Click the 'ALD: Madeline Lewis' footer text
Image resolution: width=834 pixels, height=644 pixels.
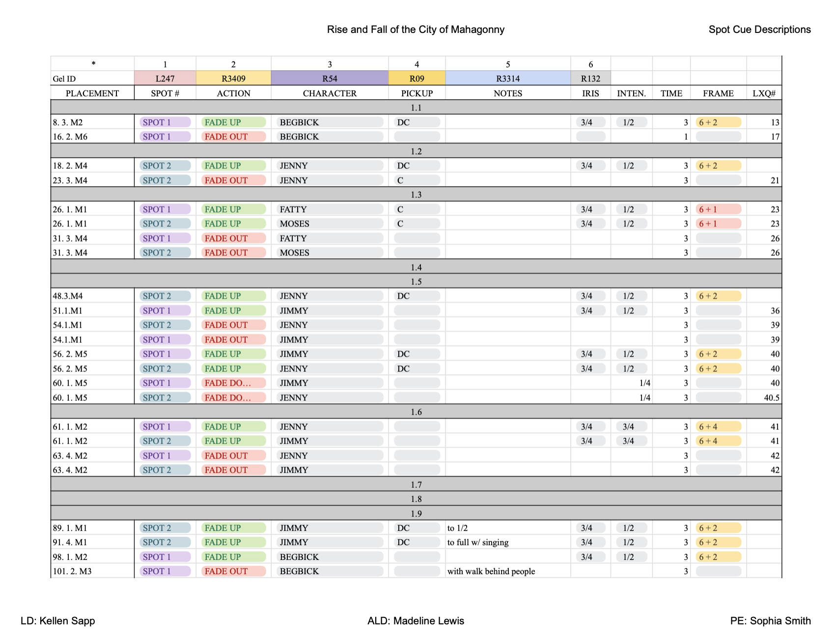pos(416,621)
